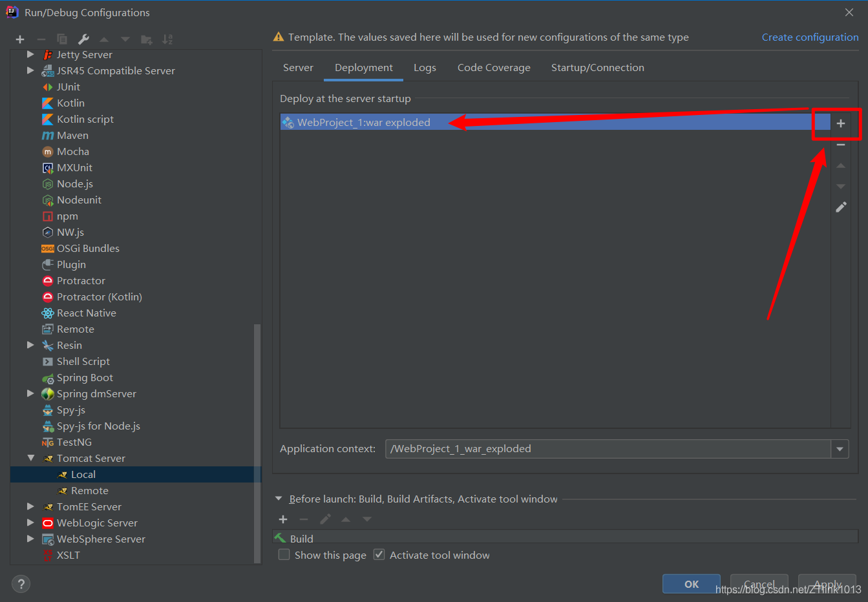Switch to the Server tab

pyautogui.click(x=298, y=68)
